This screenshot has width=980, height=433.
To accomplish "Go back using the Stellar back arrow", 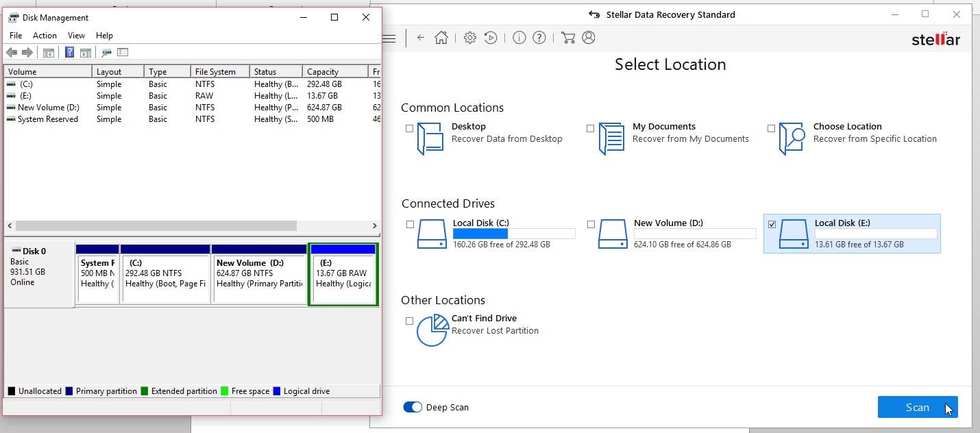I will coord(421,38).
